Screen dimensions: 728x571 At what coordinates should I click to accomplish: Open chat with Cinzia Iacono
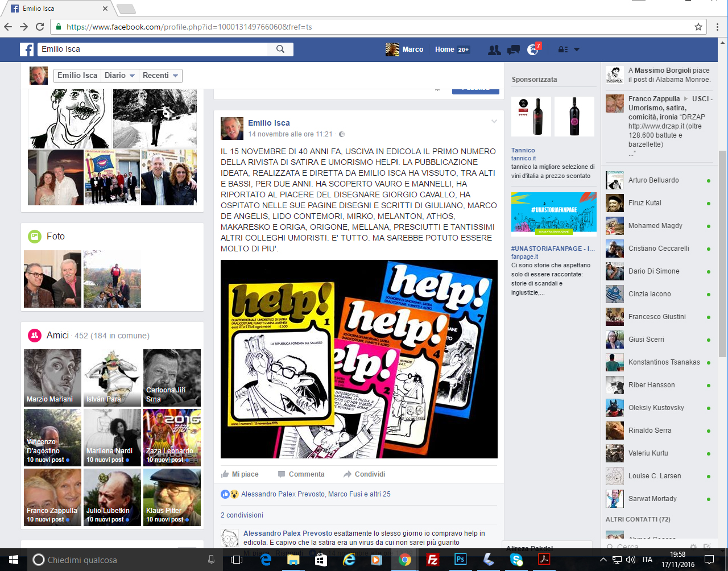(658, 294)
